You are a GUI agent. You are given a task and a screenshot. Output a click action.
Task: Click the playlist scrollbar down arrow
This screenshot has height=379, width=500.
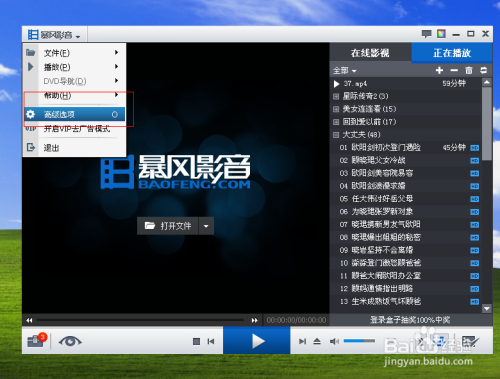coord(487,308)
